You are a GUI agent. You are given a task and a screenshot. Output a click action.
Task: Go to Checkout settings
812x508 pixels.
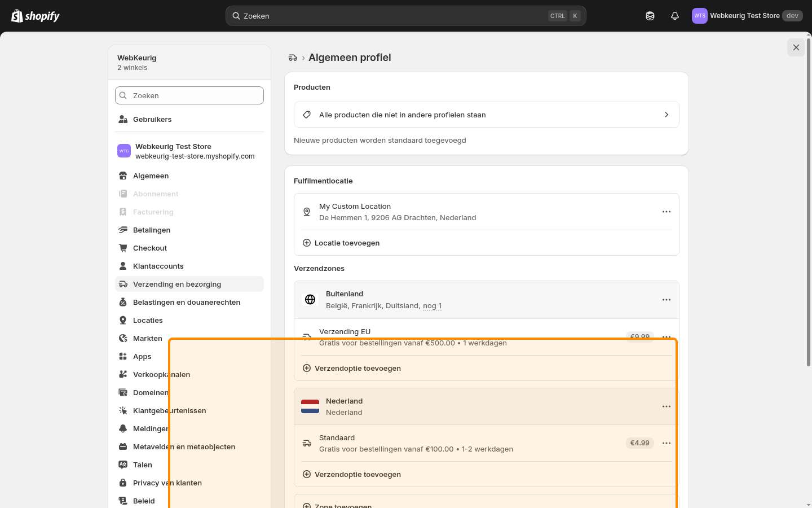[189, 248]
